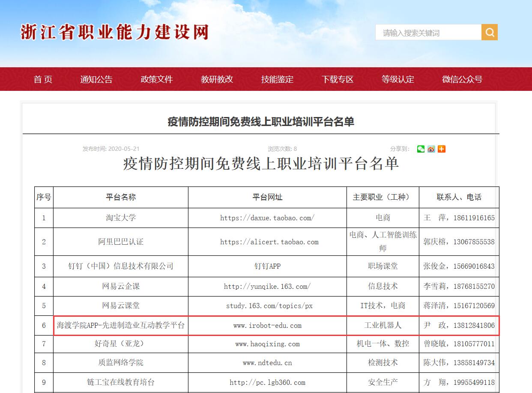Go to 首页 in navigation bar

click(43, 79)
